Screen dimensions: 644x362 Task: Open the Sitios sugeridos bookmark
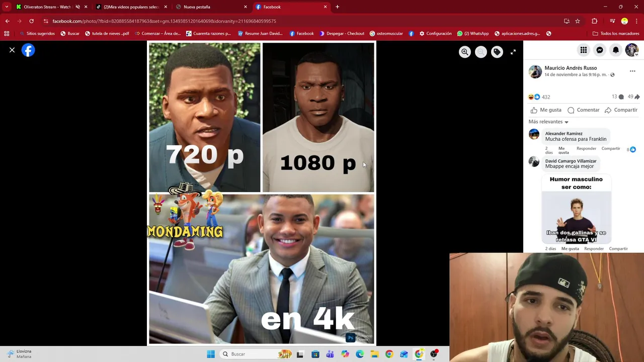click(x=37, y=34)
